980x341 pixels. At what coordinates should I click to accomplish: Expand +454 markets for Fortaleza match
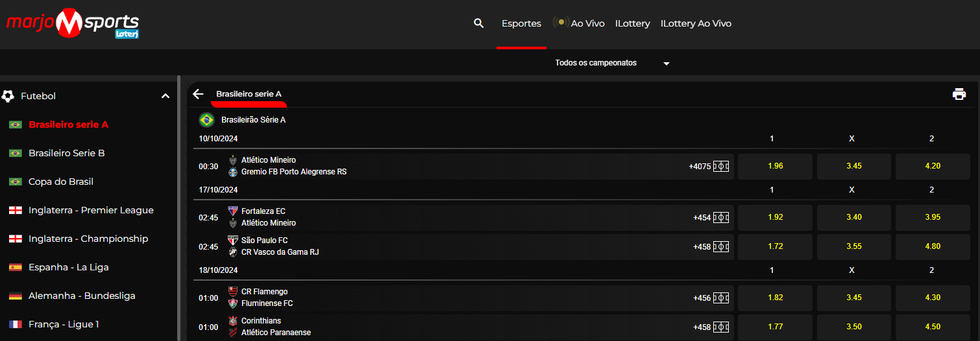pos(702,218)
